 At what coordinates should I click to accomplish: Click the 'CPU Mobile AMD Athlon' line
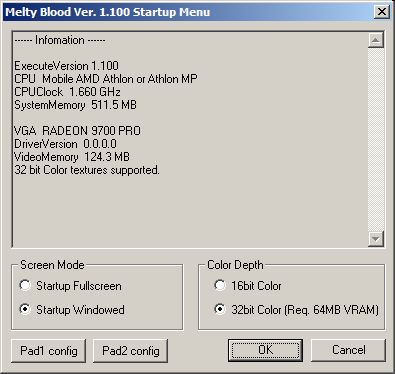(x=106, y=79)
